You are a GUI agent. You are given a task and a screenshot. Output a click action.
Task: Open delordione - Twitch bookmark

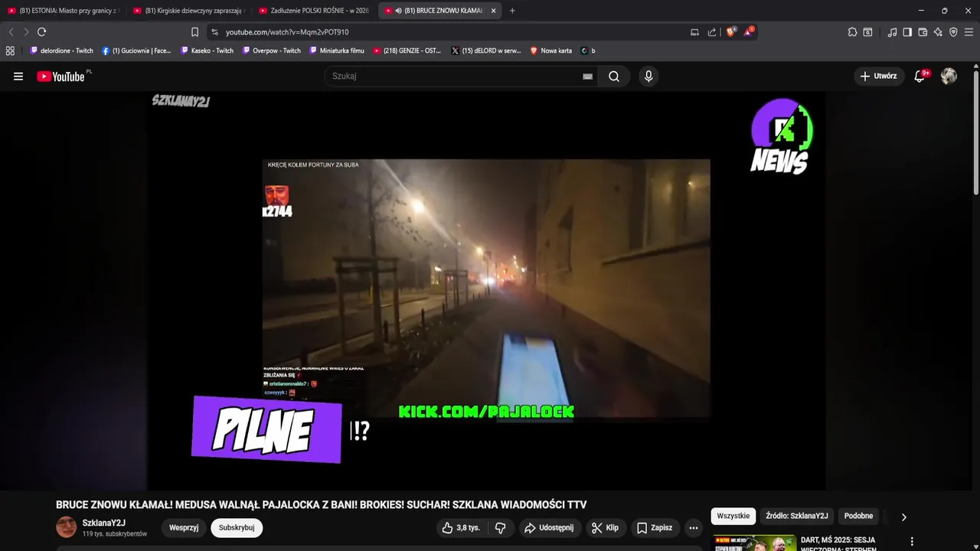click(61, 51)
